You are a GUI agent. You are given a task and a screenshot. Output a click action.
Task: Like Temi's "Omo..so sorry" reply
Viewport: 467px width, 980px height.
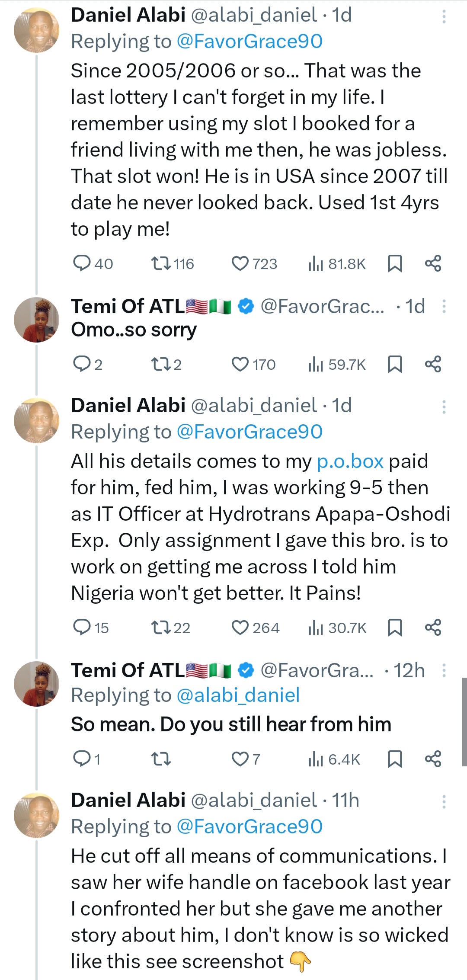pyautogui.click(x=240, y=365)
